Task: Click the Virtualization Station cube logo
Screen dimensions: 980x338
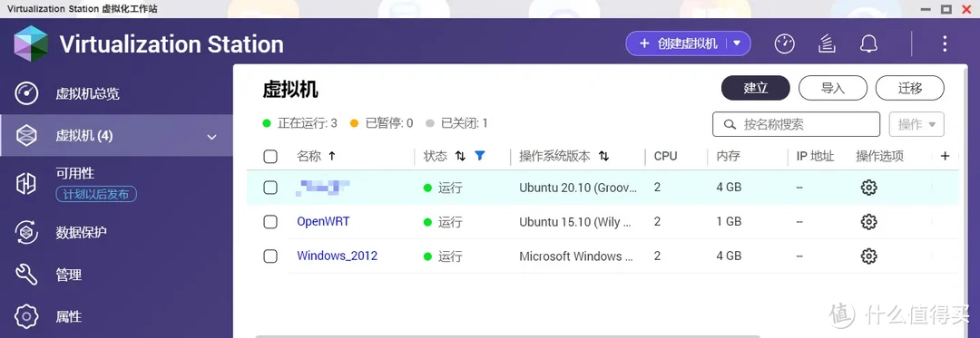Action: (31, 43)
